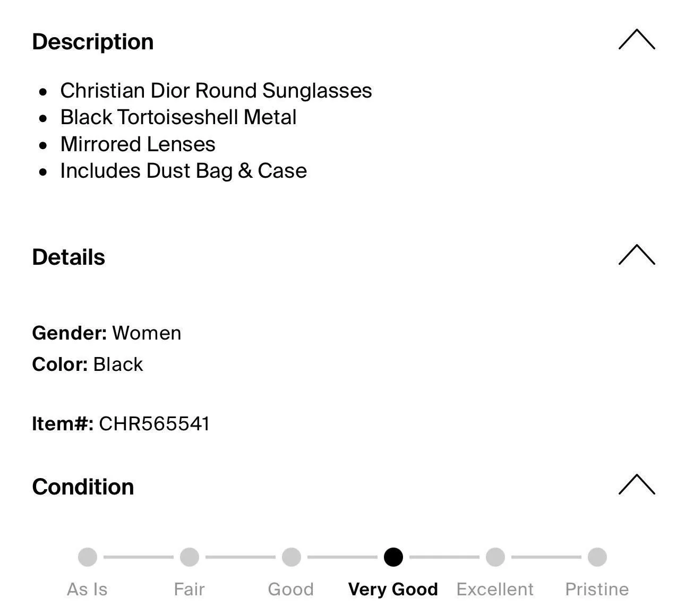
Task: Click the Condition heading
Action: pyautogui.click(x=83, y=487)
